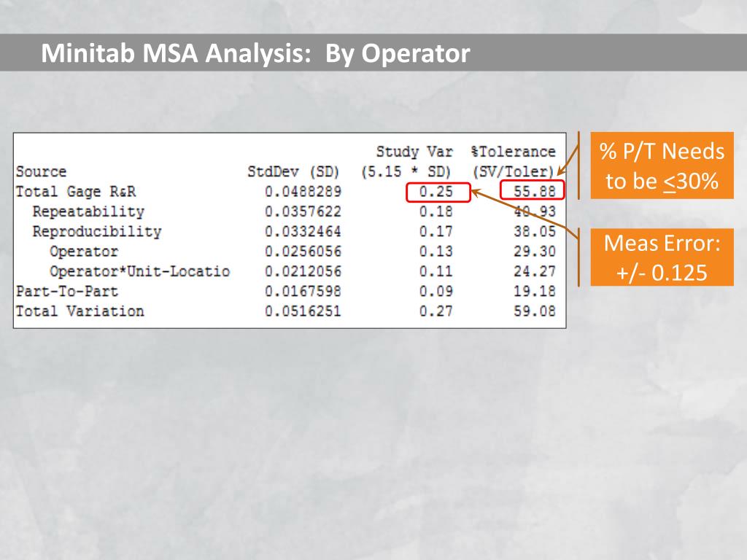Click the "%Tolerance" header text
Image resolution: width=747 pixels, height=560 pixels.
[x=514, y=152]
